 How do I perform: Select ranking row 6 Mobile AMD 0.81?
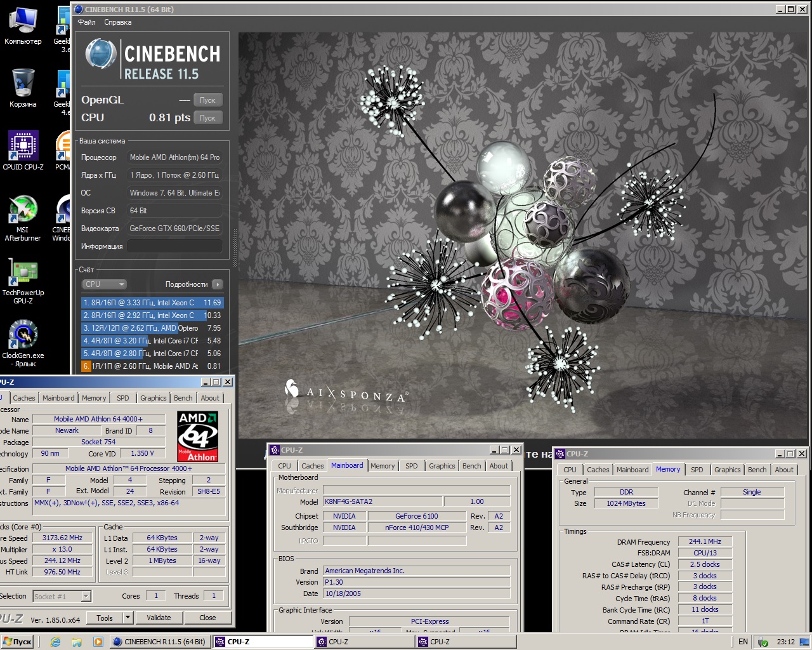152,366
